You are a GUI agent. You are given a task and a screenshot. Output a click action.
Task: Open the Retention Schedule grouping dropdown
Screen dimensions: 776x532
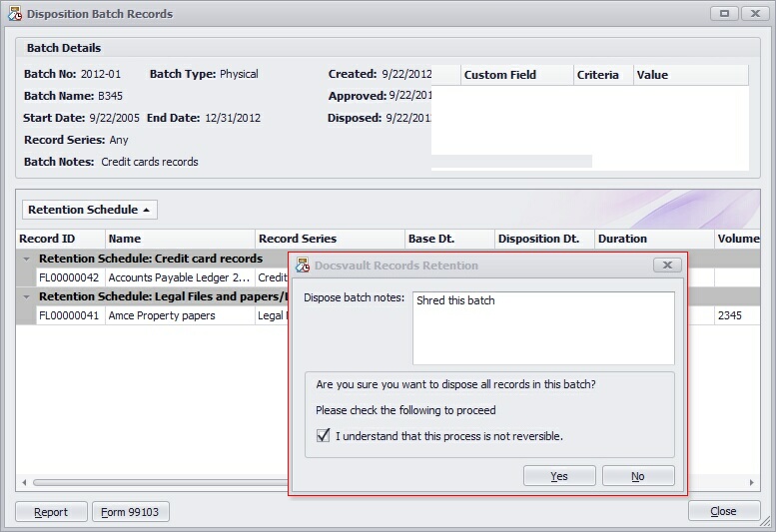pyautogui.click(x=90, y=210)
